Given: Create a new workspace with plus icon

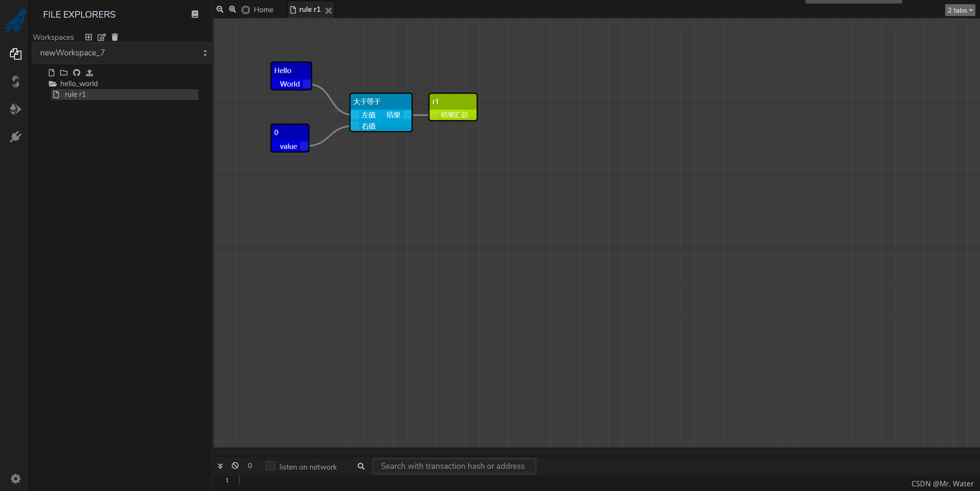Looking at the screenshot, I should pyautogui.click(x=88, y=37).
